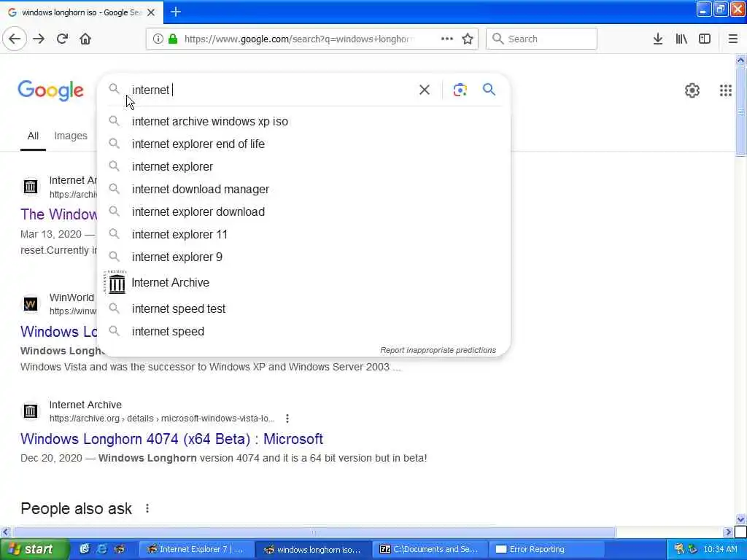Open 'Windows Longhorn 4074 (x64 Beta)' result

[171, 438]
